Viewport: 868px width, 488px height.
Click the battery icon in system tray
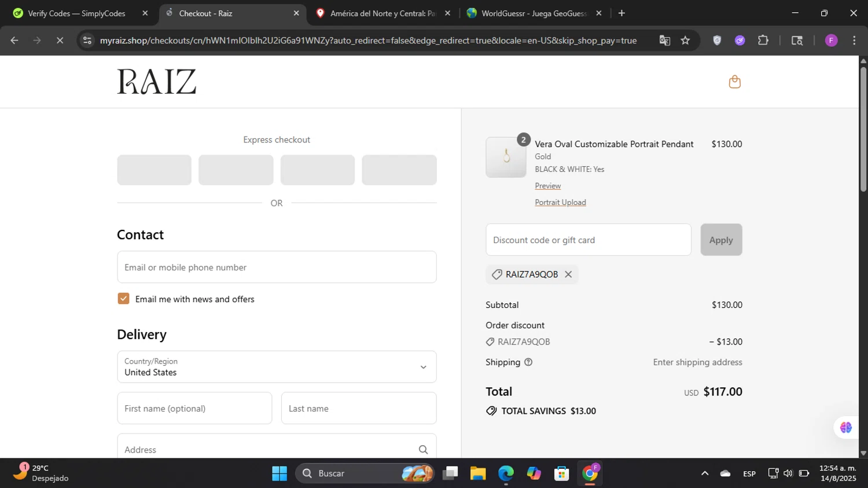point(804,474)
